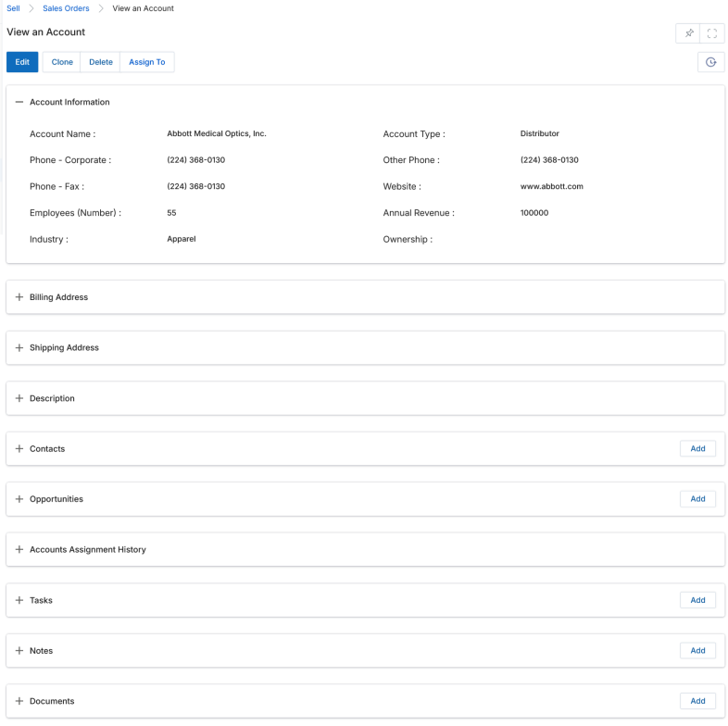
Task: Click the Phone - Fax number value
Action: click(196, 187)
